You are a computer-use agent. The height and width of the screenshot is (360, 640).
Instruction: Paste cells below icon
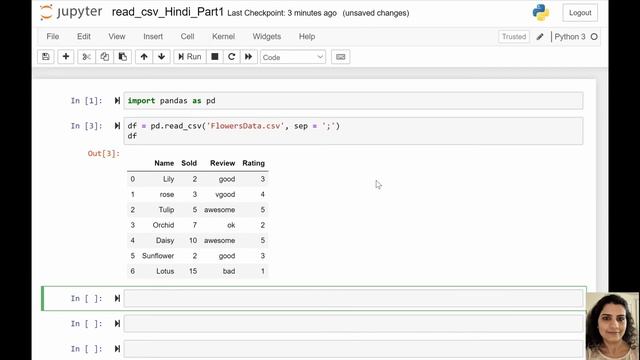point(122,57)
